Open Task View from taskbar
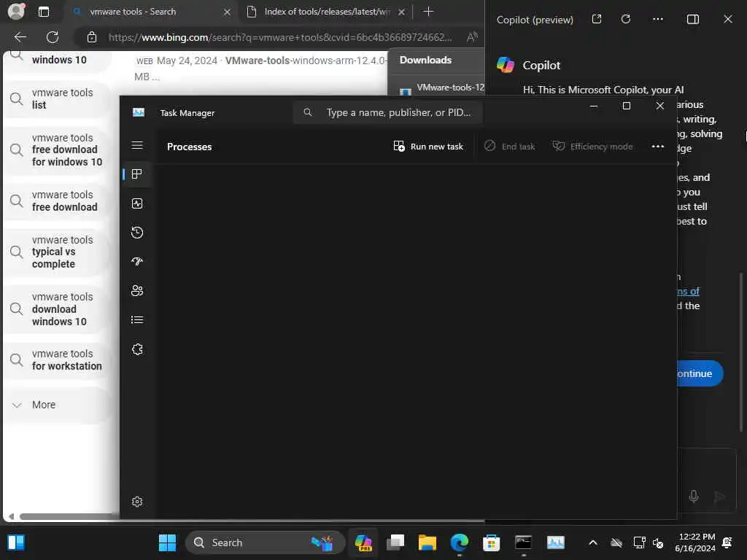This screenshot has width=747, height=560. [x=395, y=542]
